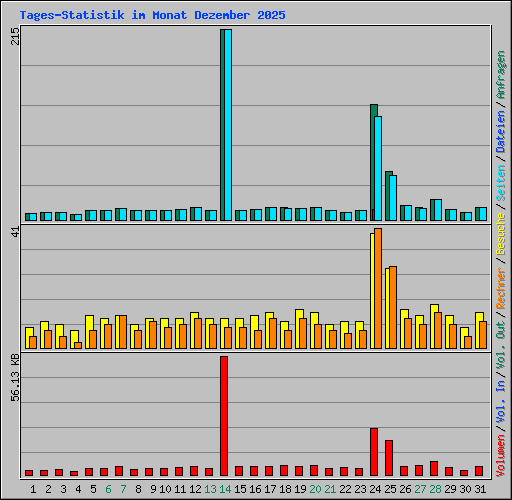Click day label '10' on x-axis
Image resolution: width=512 pixels, height=500 pixels.
coord(165,489)
